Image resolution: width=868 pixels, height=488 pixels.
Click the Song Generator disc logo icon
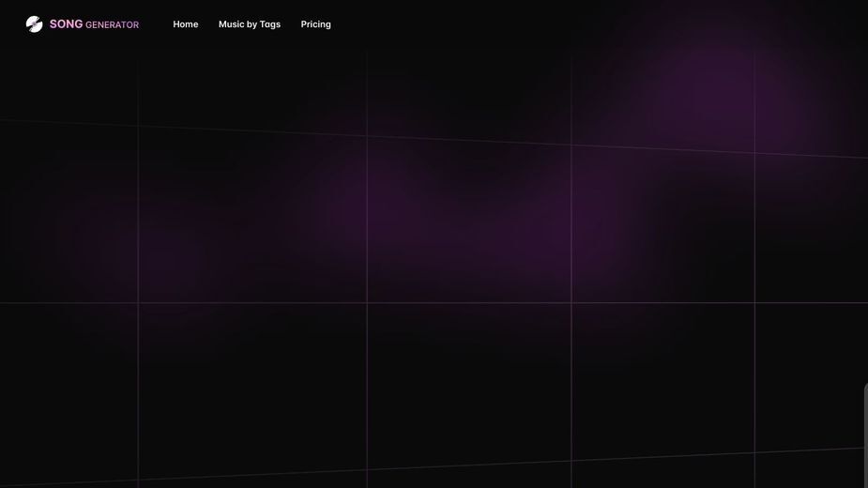click(35, 24)
